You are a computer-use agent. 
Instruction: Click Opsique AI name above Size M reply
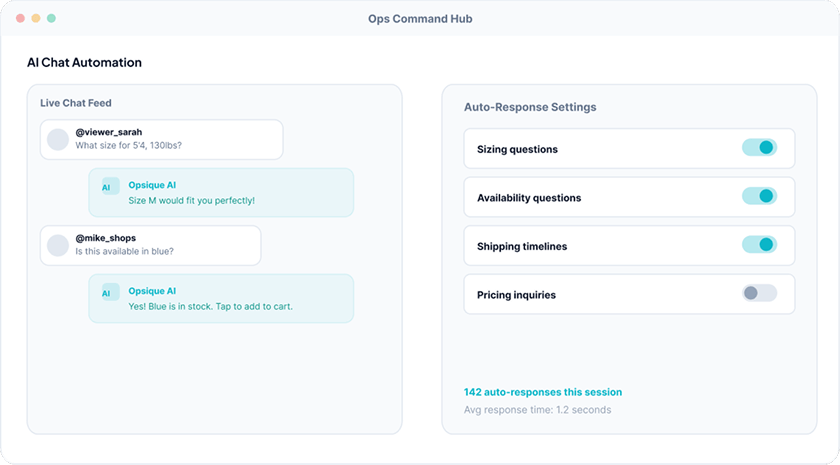[152, 185]
